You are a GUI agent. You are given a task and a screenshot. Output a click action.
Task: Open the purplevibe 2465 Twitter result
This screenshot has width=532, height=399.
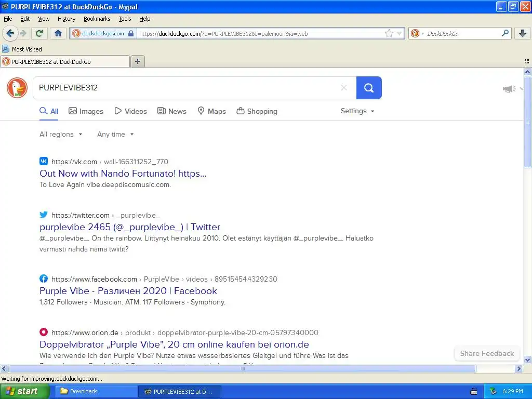pos(130,227)
